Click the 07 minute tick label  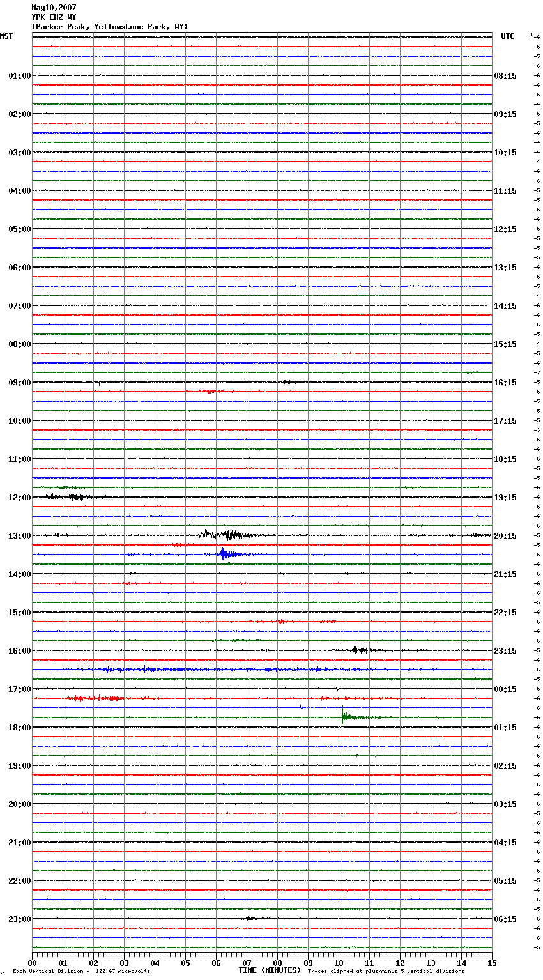[247, 963]
